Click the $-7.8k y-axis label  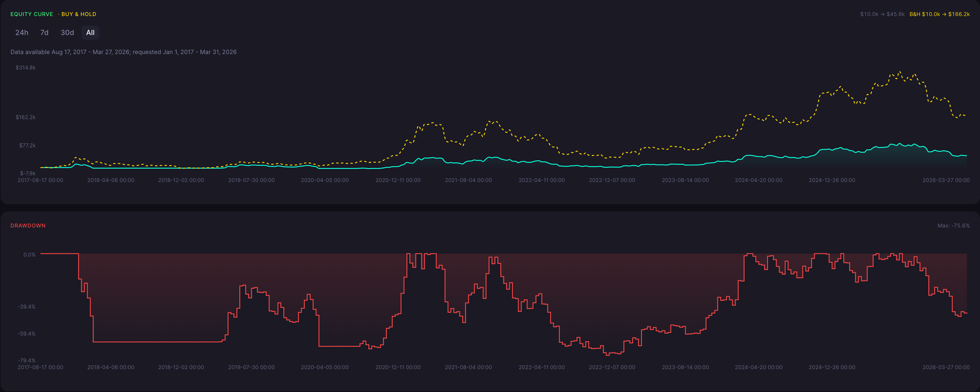point(28,173)
